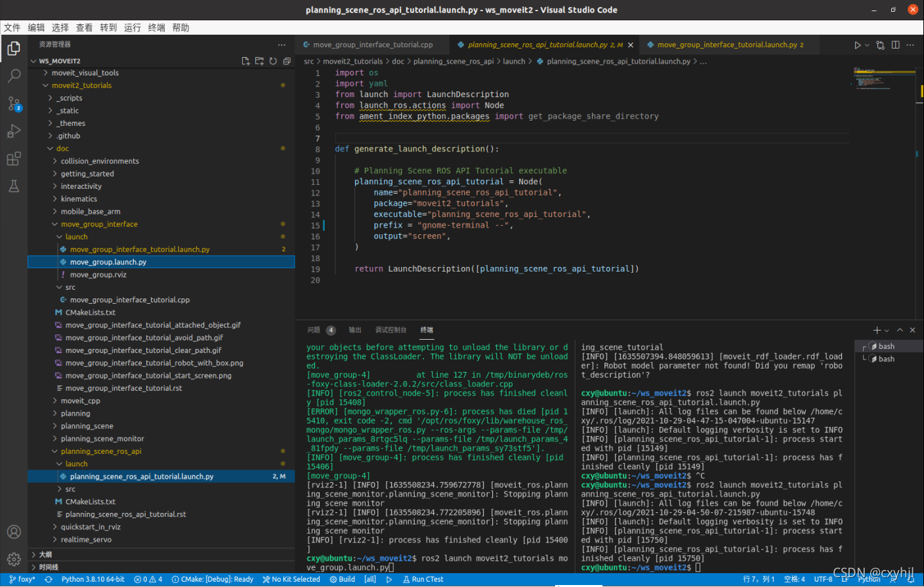Change indentation via 空格: 4 in status bar
Image resolution: width=924 pixels, height=587 pixels.
click(x=794, y=580)
